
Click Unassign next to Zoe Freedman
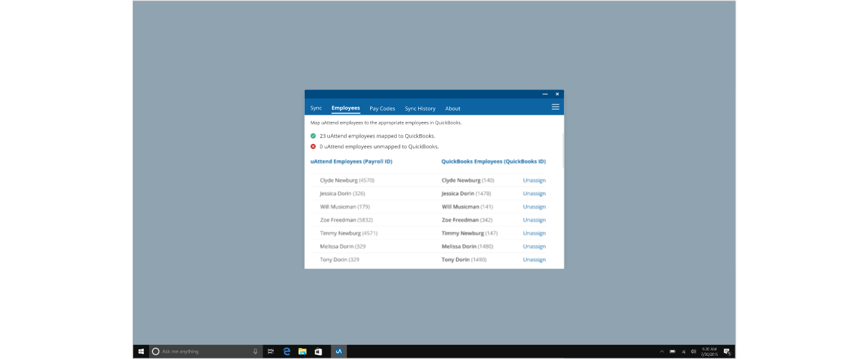click(x=534, y=220)
